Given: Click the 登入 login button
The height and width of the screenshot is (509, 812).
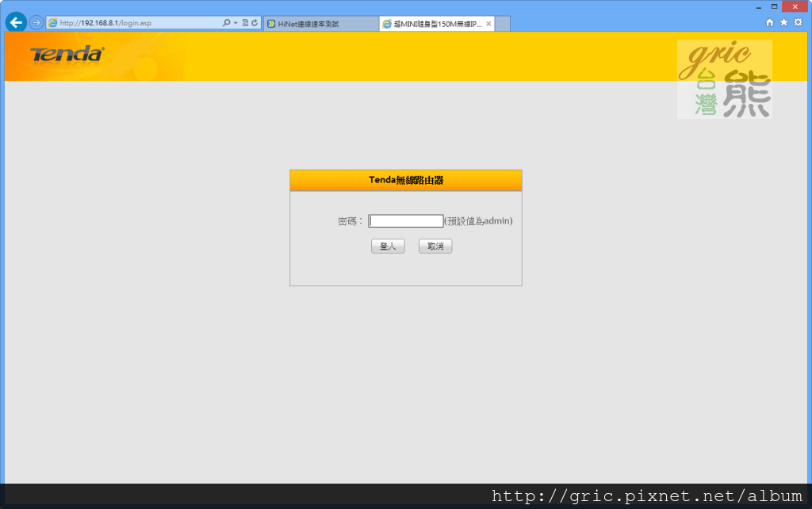Looking at the screenshot, I should [x=388, y=246].
